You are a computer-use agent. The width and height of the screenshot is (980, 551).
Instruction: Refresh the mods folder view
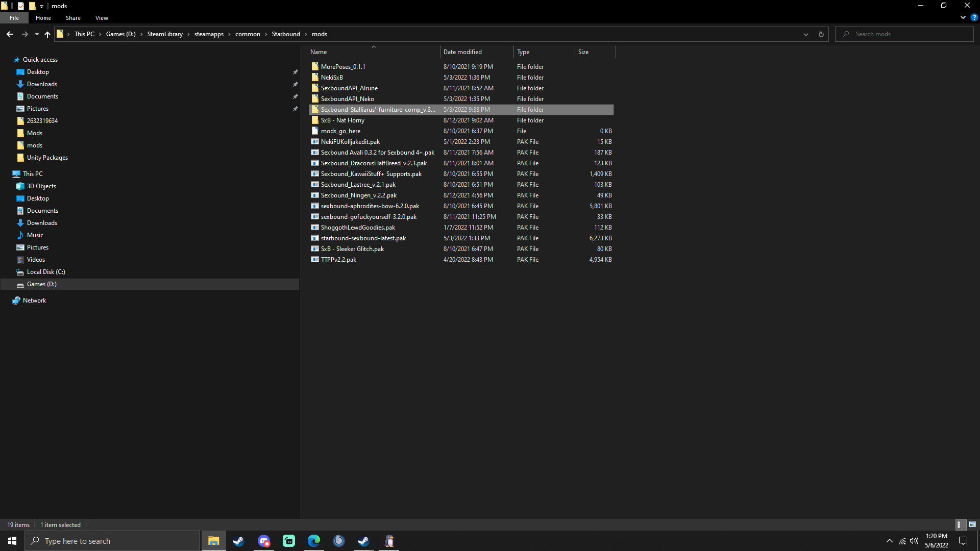pyautogui.click(x=821, y=34)
